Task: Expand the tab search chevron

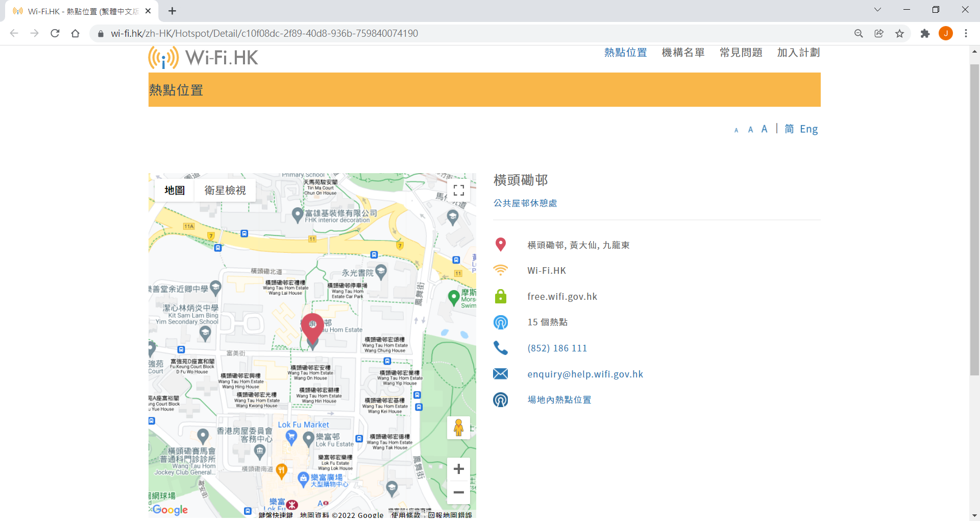Action: click(x=877, y=10)
